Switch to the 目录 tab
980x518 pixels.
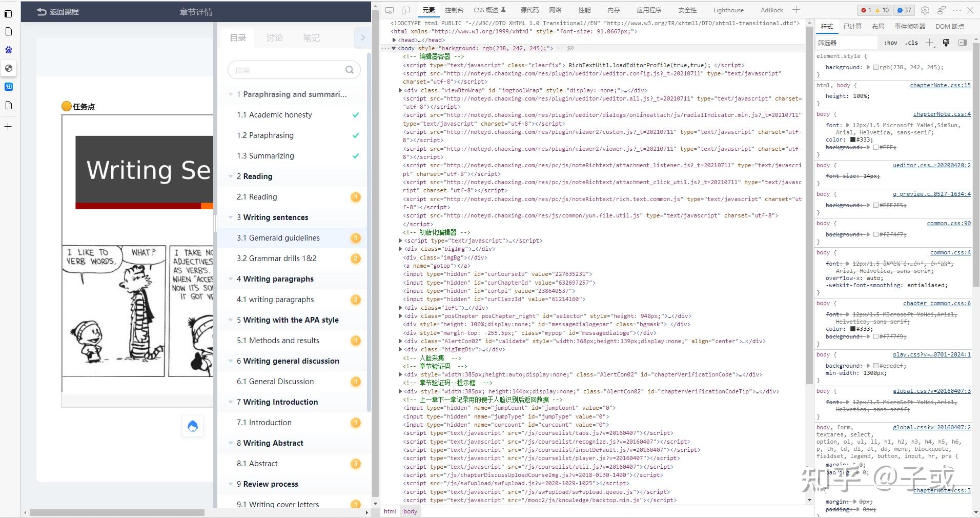coord(238,37)
